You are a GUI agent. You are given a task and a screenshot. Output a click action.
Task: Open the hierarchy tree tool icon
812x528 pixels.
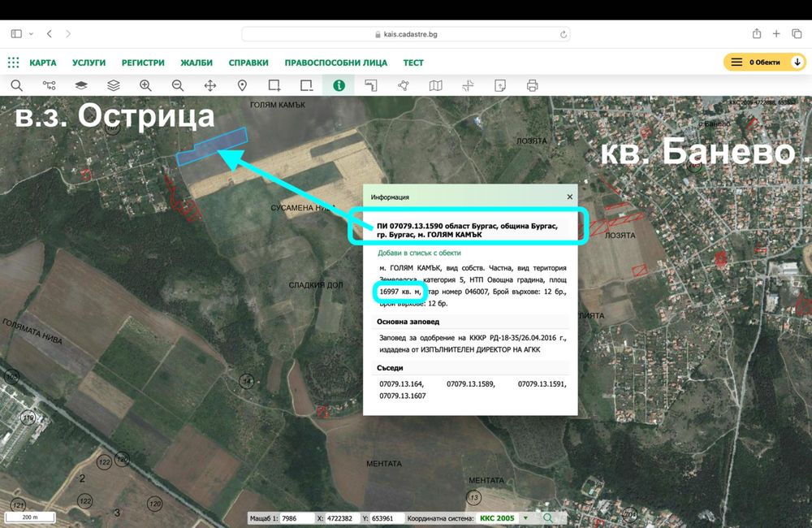(x=50, y=85)
